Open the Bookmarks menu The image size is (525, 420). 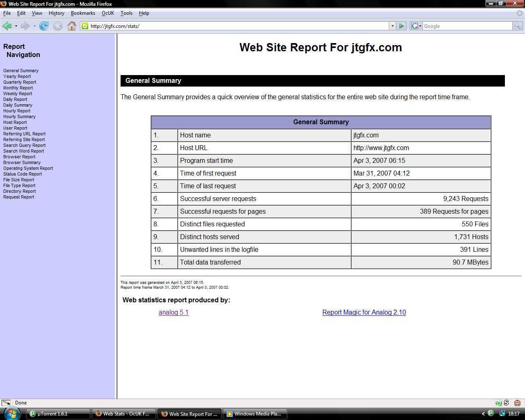pos(83,13)
